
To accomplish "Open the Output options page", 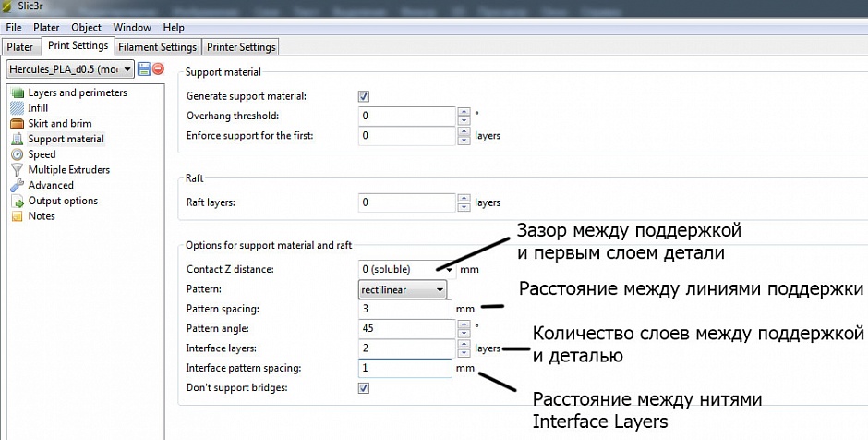I will (x=63, y=202).
